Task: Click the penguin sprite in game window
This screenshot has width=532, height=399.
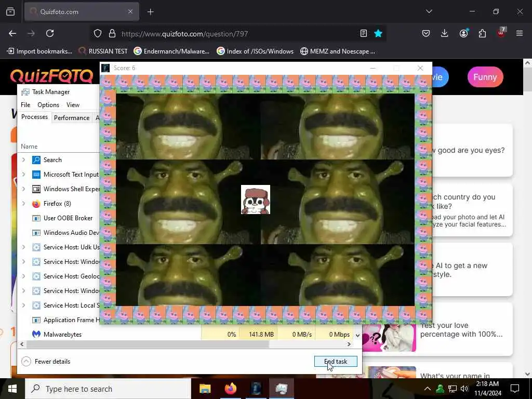Action: point(256,199)
